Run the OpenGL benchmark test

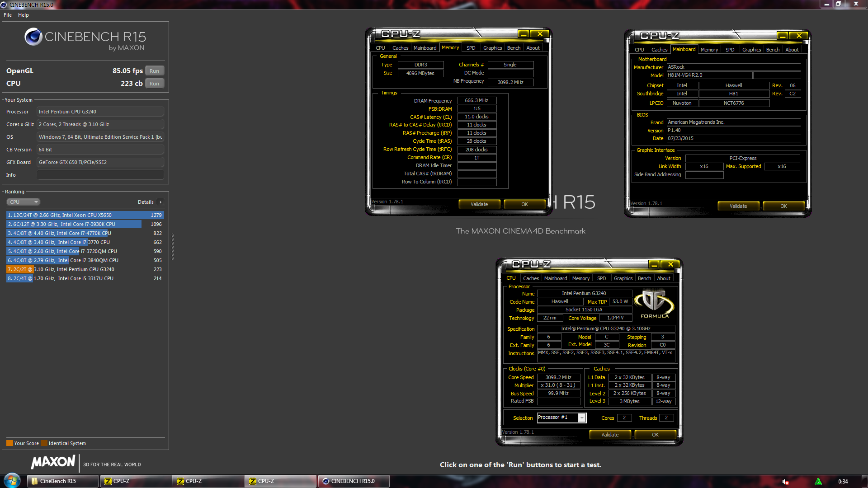pos(154,71)
